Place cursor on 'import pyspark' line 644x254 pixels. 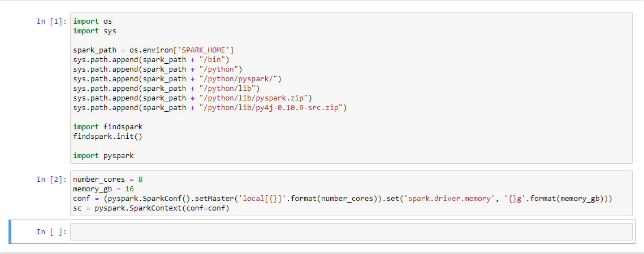[103, 156]
